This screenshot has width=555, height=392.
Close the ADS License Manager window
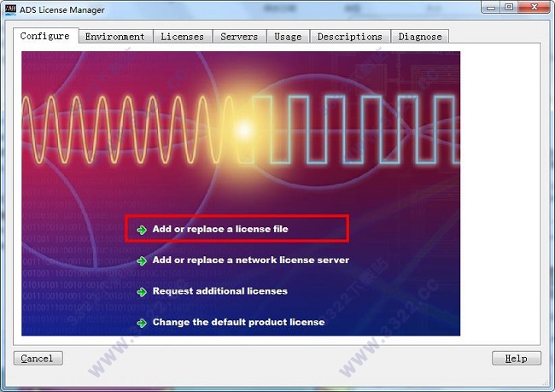(x=535, y=8)
